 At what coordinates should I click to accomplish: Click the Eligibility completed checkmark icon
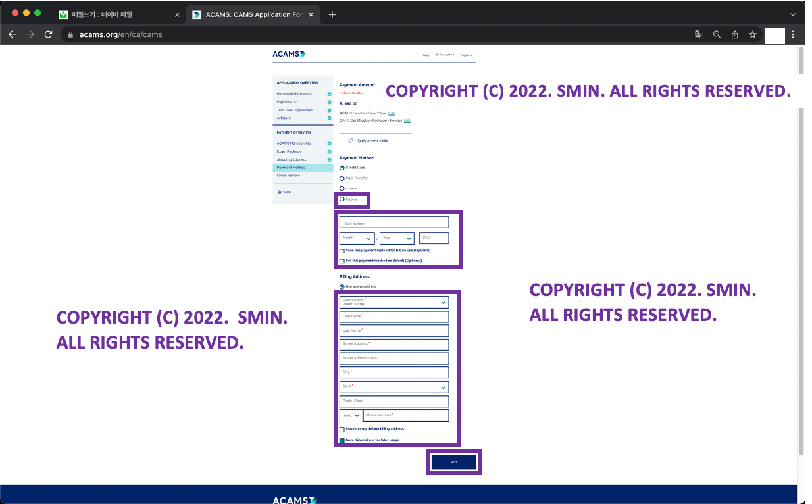(329, 102)
